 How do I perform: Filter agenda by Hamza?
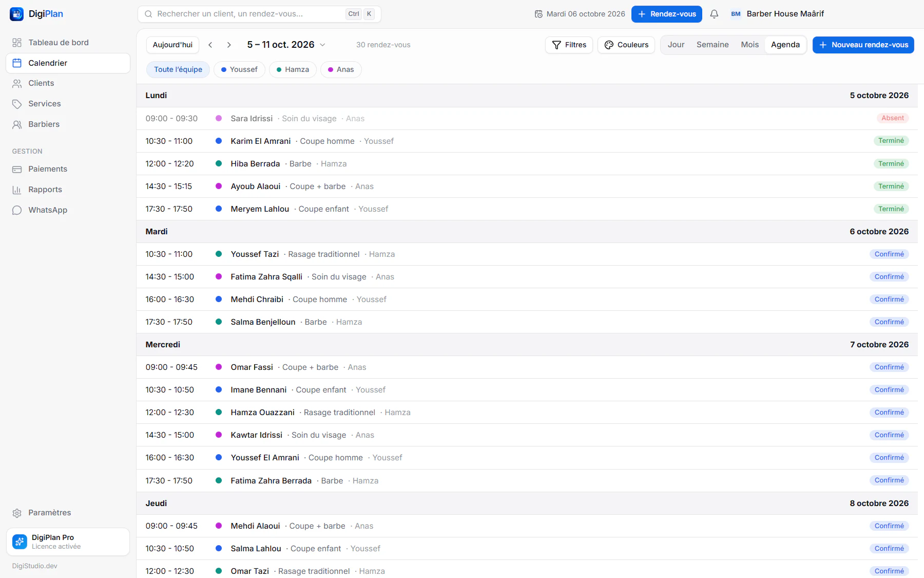click(293, 69)
